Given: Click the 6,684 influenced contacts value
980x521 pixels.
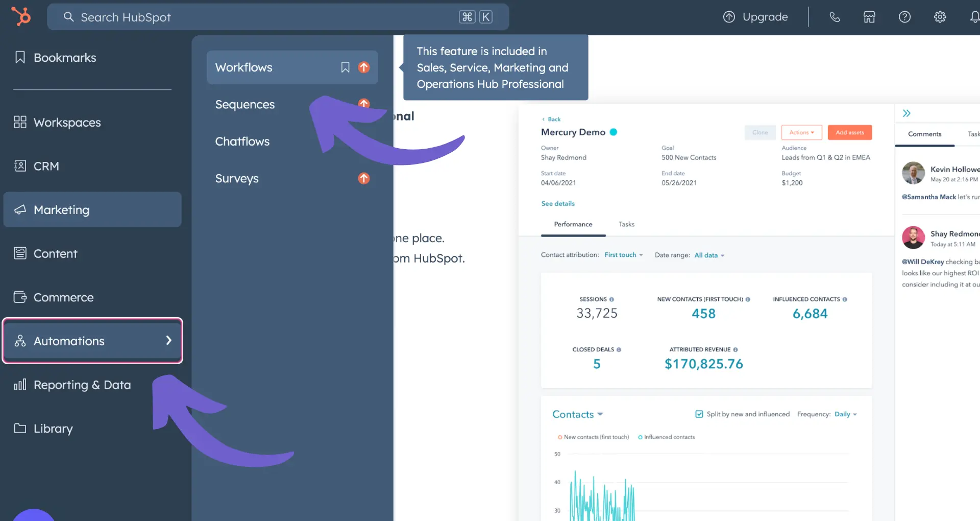Looking at the screenshot, I should point(810,314).
